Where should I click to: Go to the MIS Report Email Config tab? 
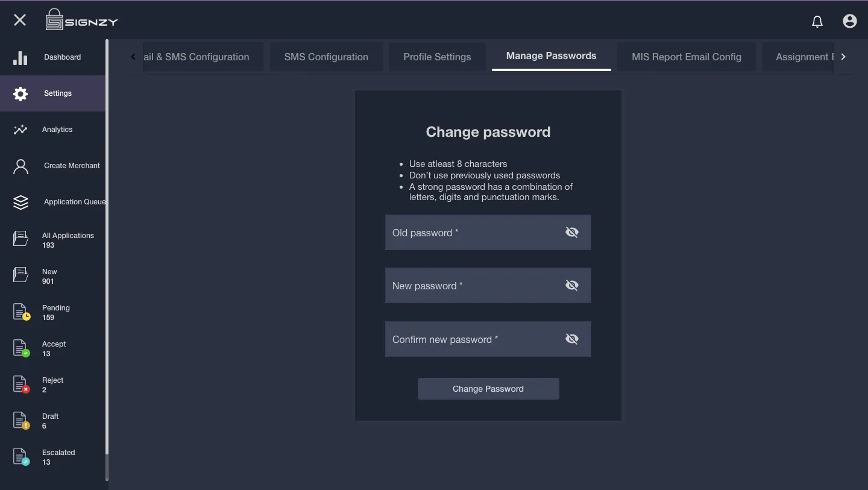(687, 57)
